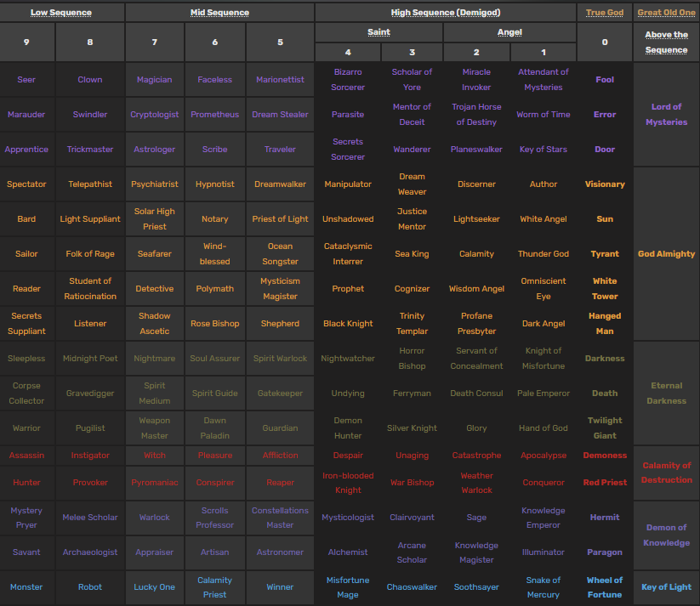Open the Great Old One link

tap(666, 13)
